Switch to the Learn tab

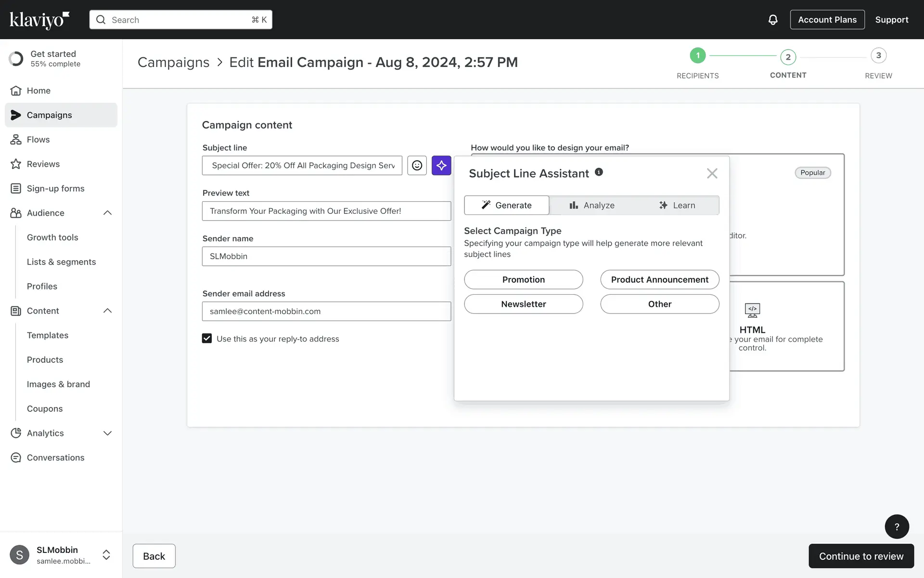click(x=677, y=205)
